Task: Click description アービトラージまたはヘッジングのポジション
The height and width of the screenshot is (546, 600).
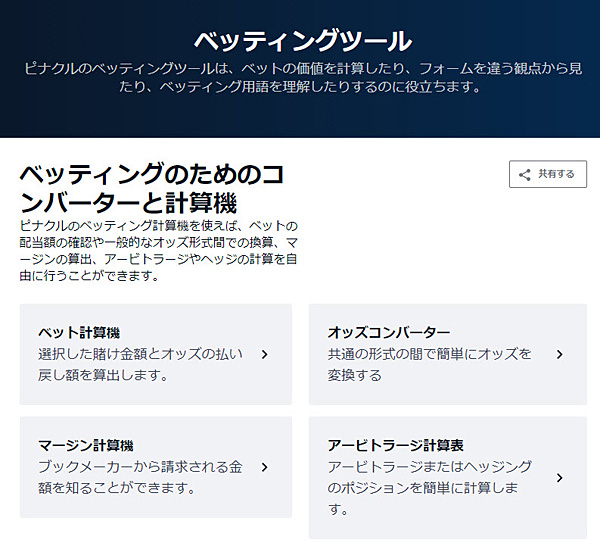Action: pyautogui.click(x=430, y=488)
